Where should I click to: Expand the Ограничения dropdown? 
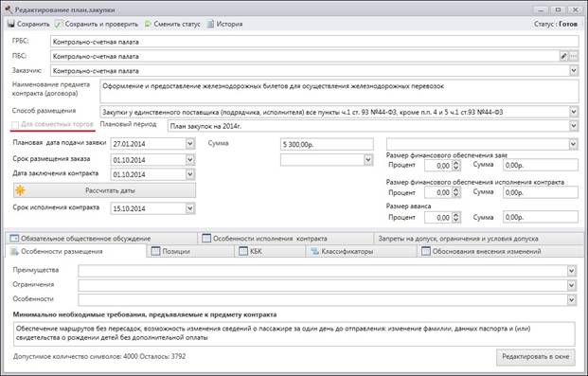tap(571, 285)
